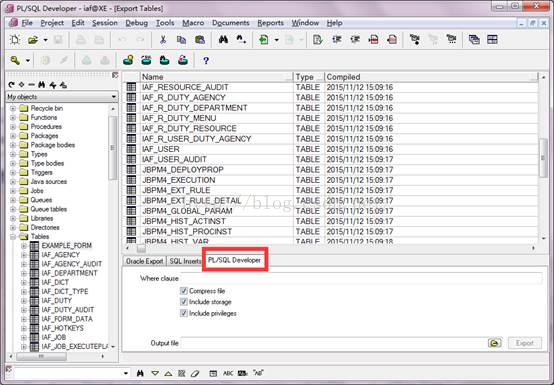Screen dimensions: 554x385
Task: Open the File menu
Action: tap(27, 23)
